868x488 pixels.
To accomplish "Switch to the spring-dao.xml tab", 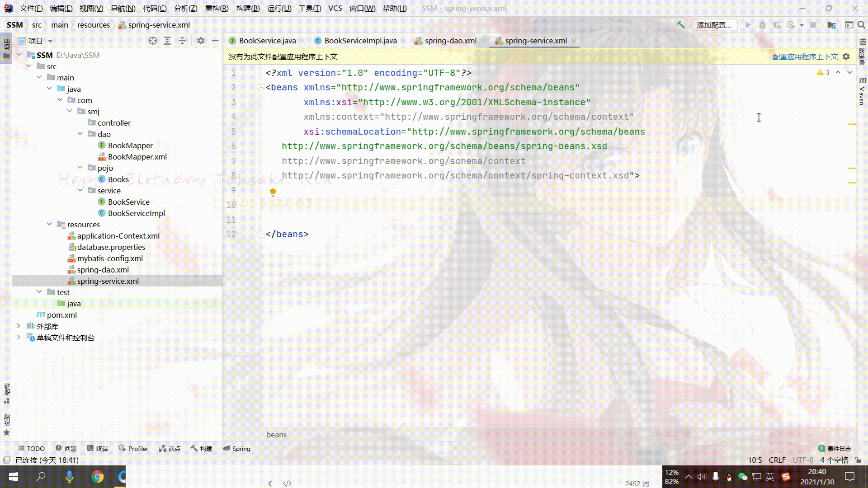I will point(450,41).
